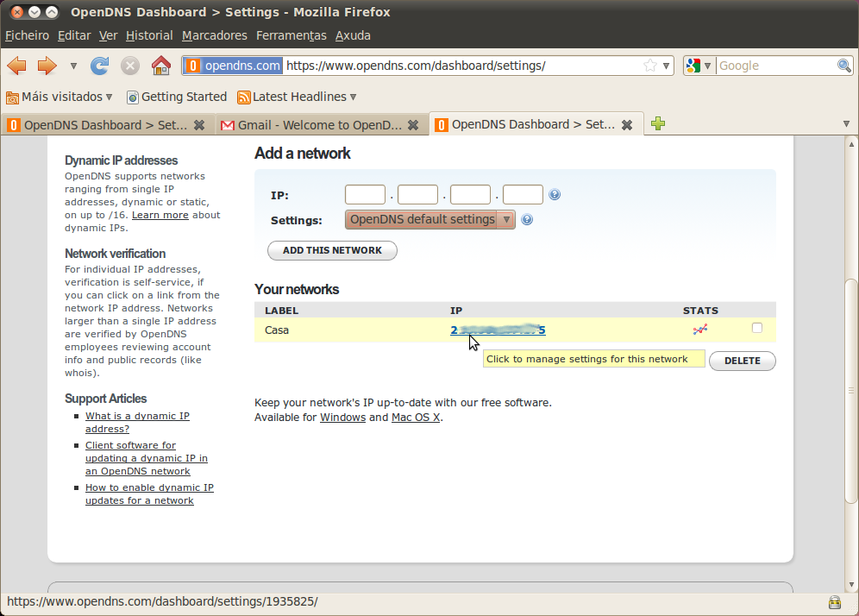Open the search engine selector dropdown

[x=699, y=66]
